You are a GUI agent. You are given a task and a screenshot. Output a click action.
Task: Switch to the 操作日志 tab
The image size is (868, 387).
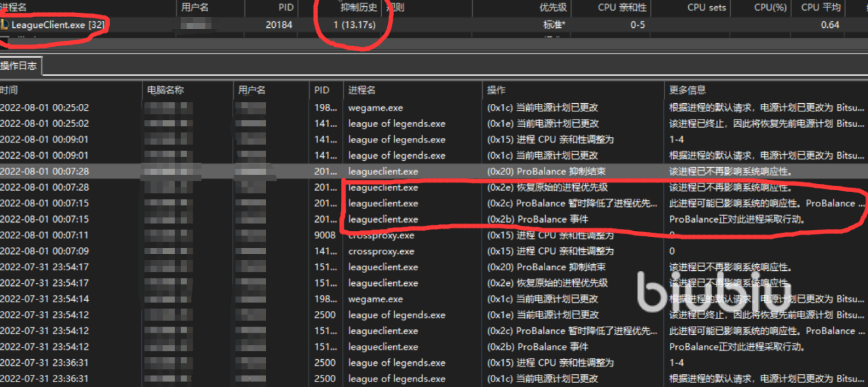[20, 66]
